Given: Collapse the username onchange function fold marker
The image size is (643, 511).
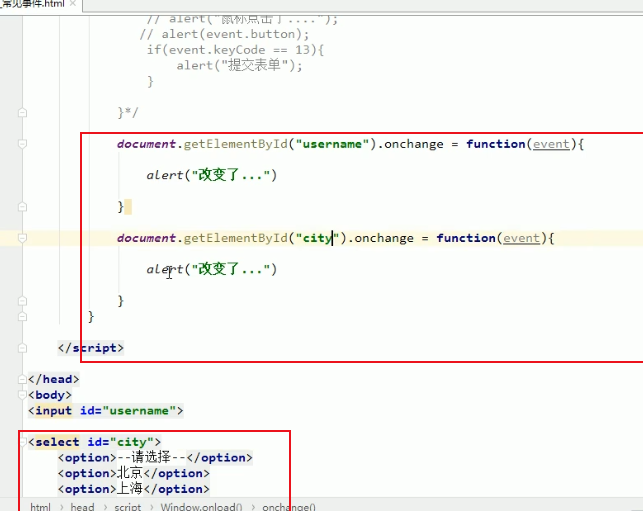Looking at the screenshot, I should [23, 144].
